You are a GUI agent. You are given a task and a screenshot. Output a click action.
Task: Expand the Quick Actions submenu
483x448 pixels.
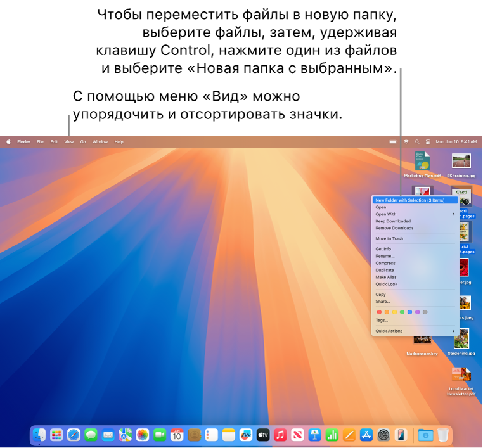(415, 331)
